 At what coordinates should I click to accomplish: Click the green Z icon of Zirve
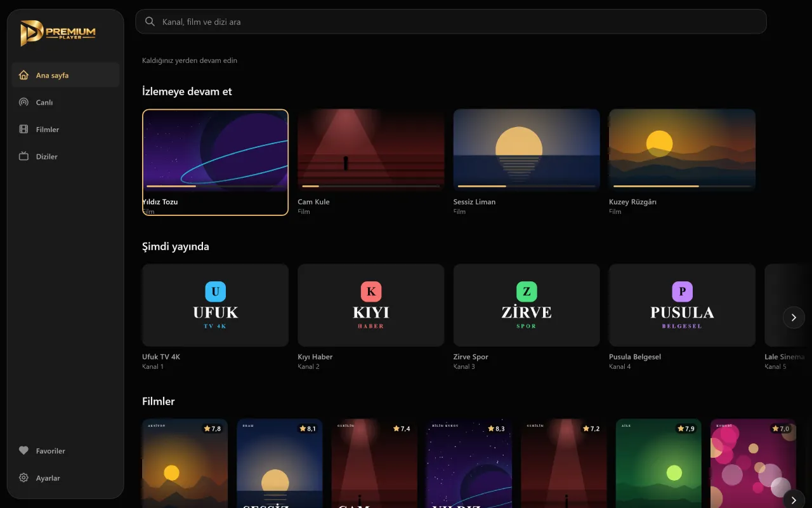[527, 291]
